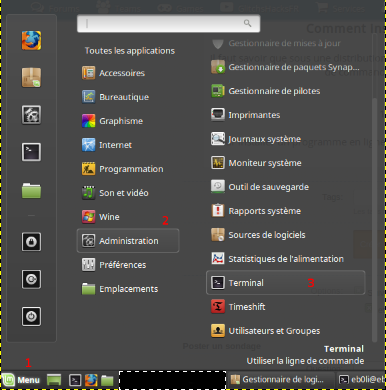Click the power off shutdown icon
Image resolution: width=386 pixels, height=390 pixels.
[x=31, y=316]
